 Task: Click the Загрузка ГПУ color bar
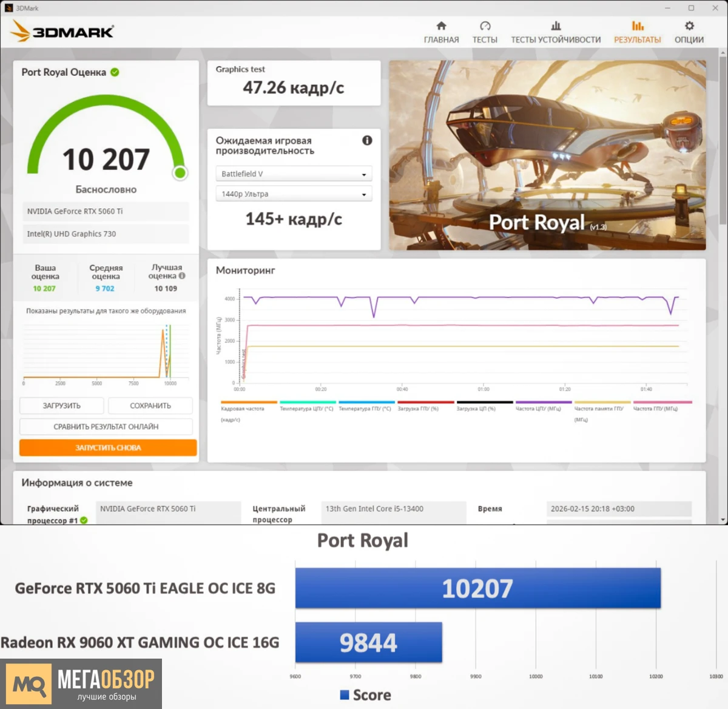425,402
